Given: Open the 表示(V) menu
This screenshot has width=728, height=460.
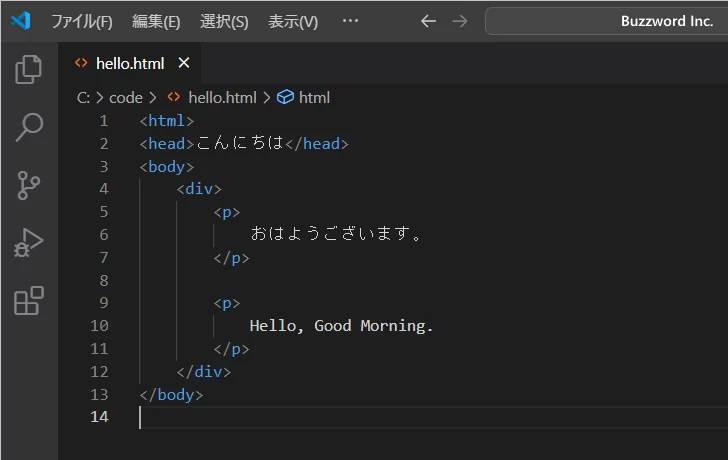Looking at the screenshot, I should [x=293, y=21].
